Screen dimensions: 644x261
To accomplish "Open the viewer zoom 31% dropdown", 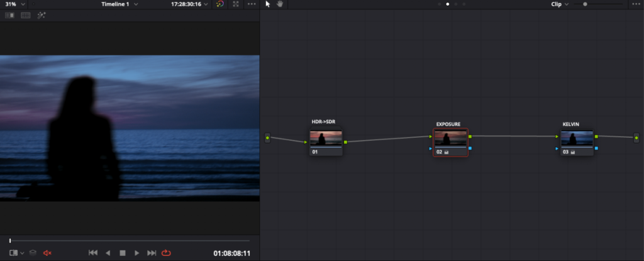I will tap(15, 4).
